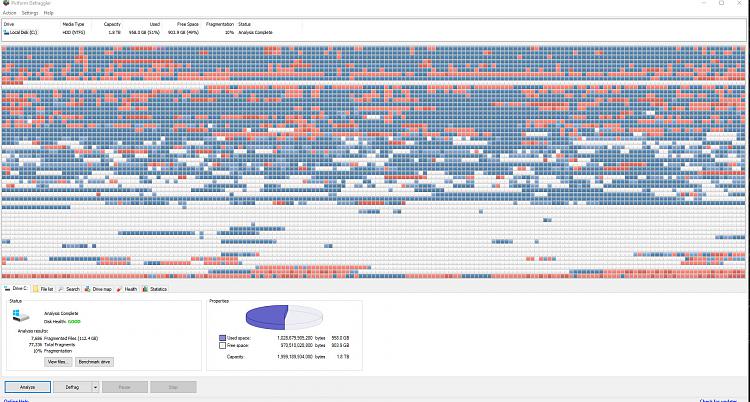The image size is (750, 402).
Task: Click the disk usage pie chart
Action: point(285,317)
